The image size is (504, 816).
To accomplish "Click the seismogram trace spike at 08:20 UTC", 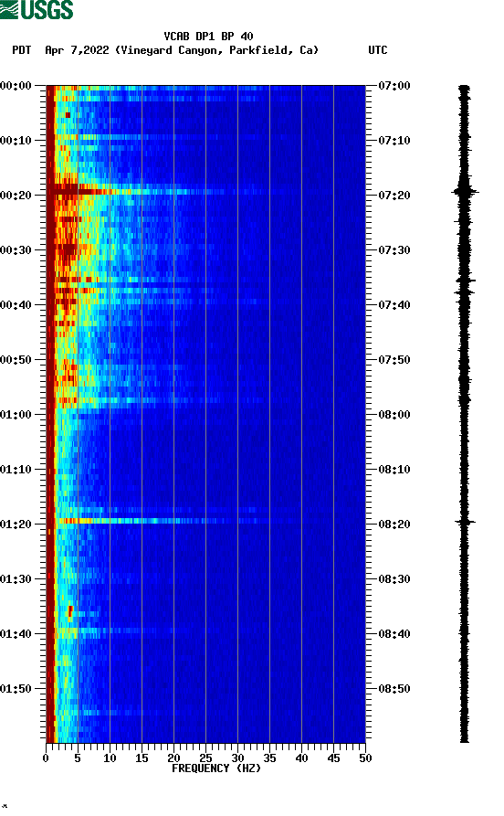I will click(x=465, y=522).
